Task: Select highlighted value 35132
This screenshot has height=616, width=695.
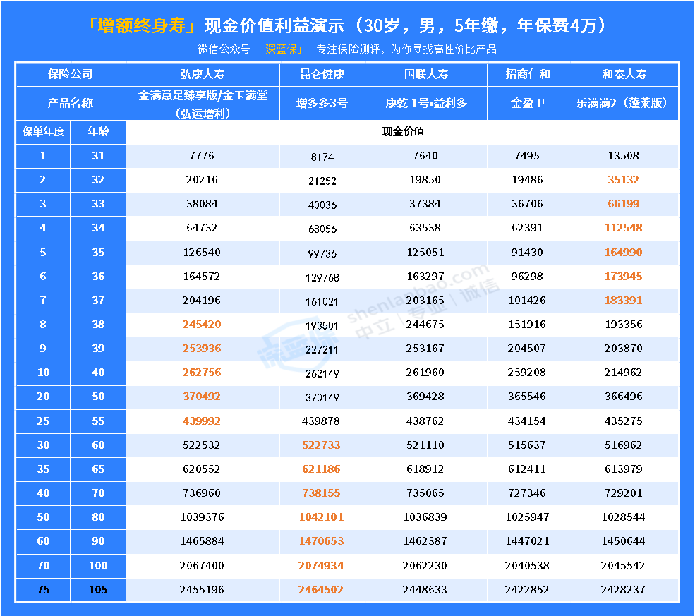Action: click(623, 179)
